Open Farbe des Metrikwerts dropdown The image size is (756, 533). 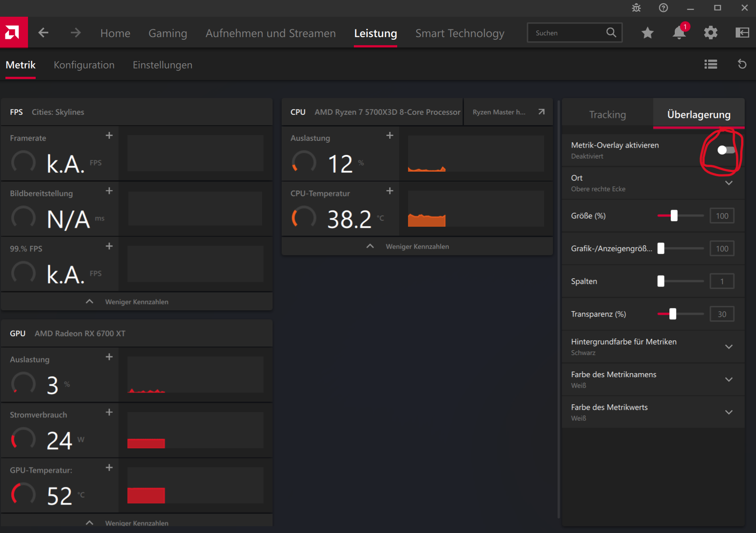click(x=729, y=412)
